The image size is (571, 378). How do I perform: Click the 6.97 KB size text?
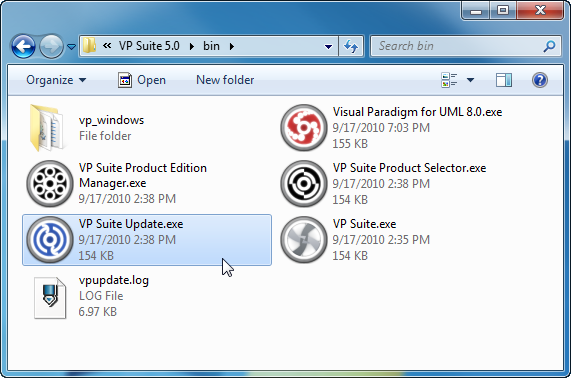tap(98, 312)
